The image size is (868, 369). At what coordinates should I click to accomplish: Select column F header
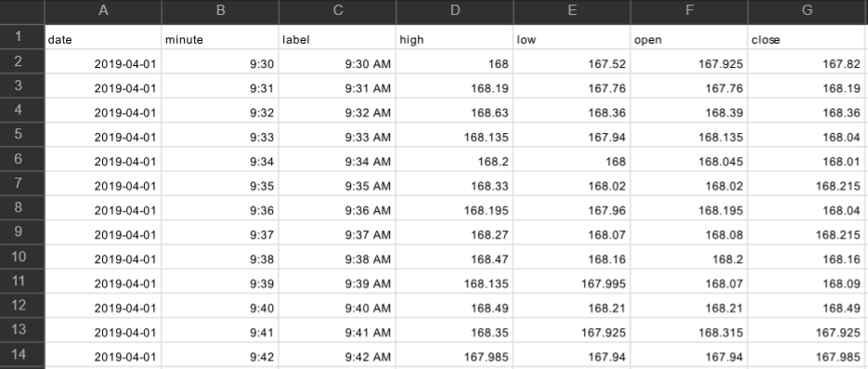pyautogui.click(x=690, y=12)
